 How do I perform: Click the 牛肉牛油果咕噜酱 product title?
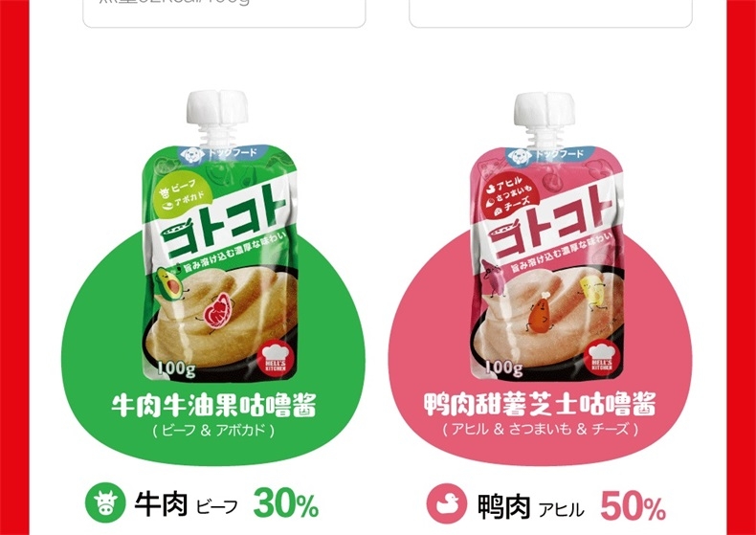(x=214, y=406)
